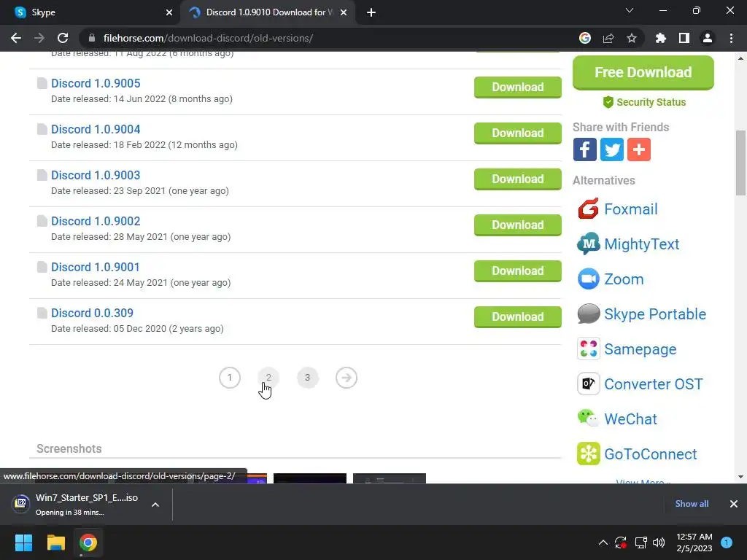Click the Chrome icon in the taskbar
Viewport: 747px width, 560px height.
click(x=88, y=542)
